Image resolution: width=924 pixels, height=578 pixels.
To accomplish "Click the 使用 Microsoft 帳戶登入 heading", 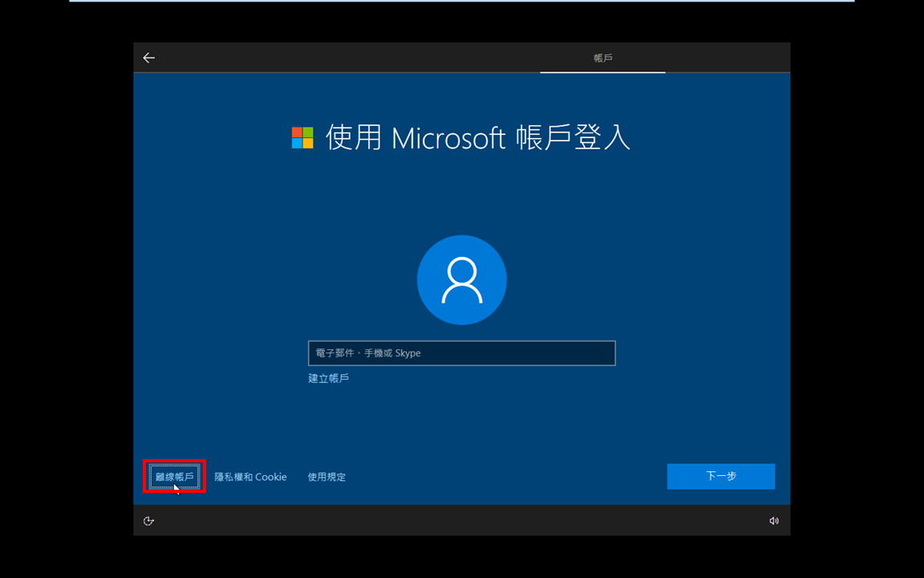I will tap(478, 138).
